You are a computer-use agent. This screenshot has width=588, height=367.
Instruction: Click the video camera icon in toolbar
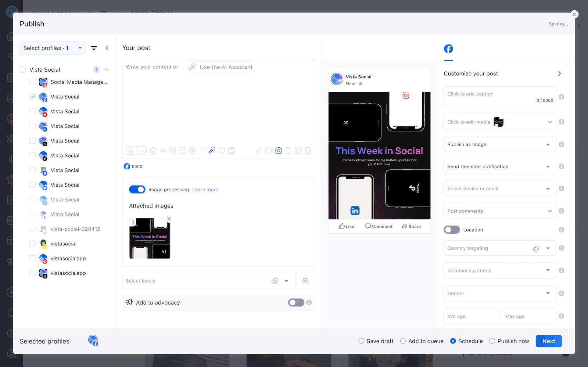click(269, 151)
